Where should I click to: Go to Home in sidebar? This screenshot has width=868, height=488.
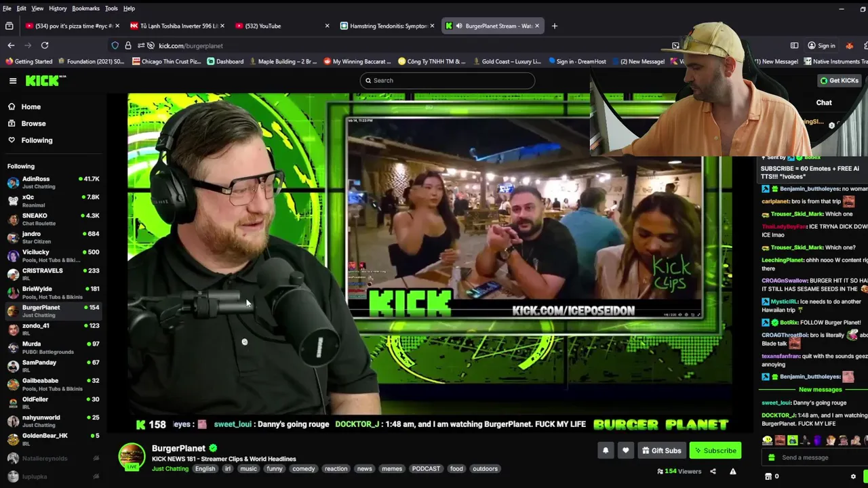tap(31, 106)
